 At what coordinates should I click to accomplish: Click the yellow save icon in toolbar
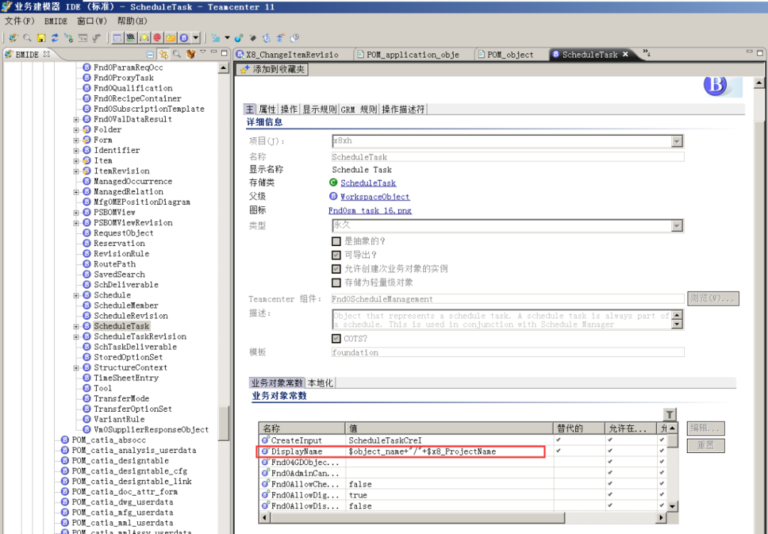41,38
